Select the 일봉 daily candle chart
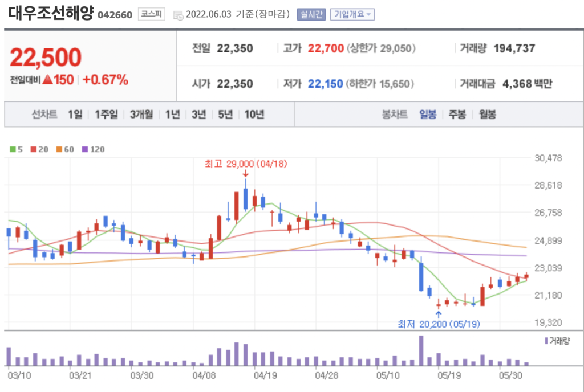The width and height of the screenshot is (584, 392). (x=428, y=115)
